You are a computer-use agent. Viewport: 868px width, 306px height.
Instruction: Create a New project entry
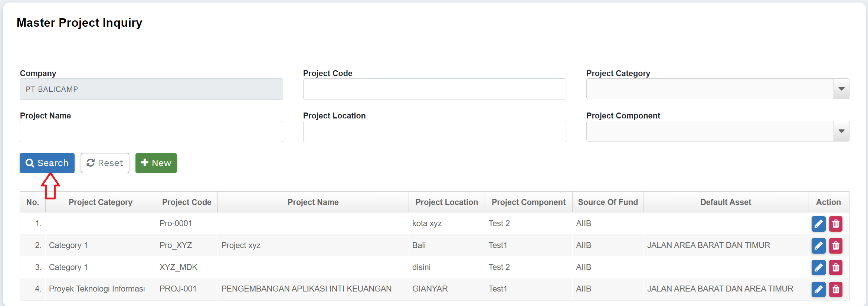coord(156,163)
